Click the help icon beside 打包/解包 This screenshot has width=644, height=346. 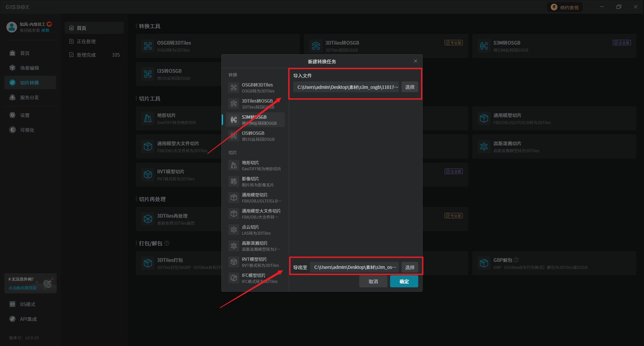click(167, 243)
